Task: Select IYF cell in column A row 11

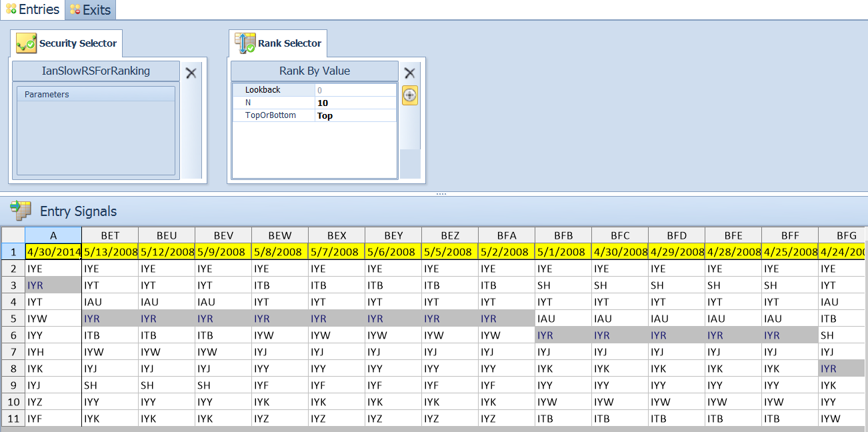Action: click(x=53, y=419)
